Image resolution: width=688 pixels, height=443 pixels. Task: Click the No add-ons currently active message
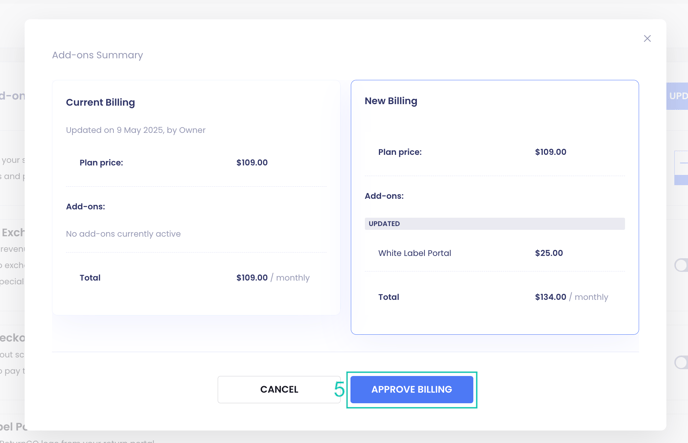[x=123, y=234]
